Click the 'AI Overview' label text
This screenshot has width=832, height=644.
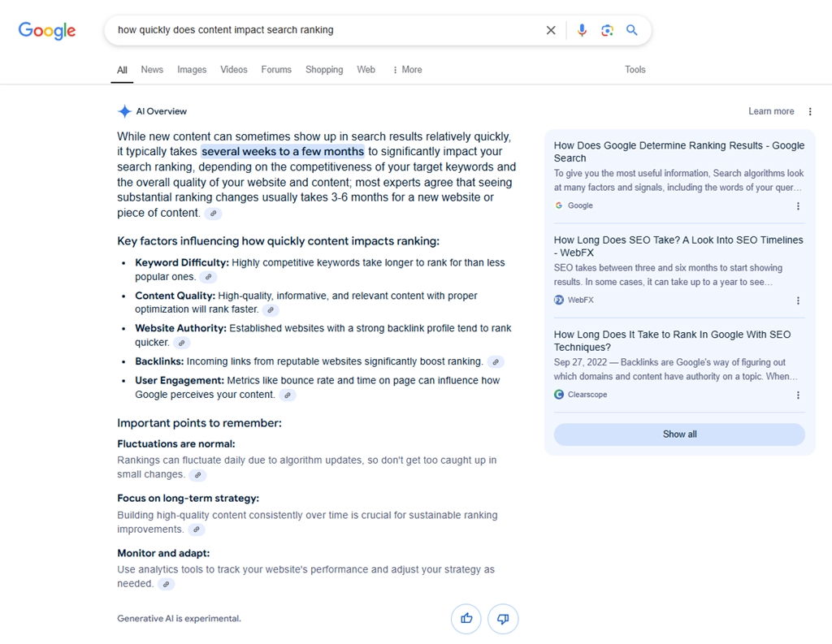click(162, 111)
